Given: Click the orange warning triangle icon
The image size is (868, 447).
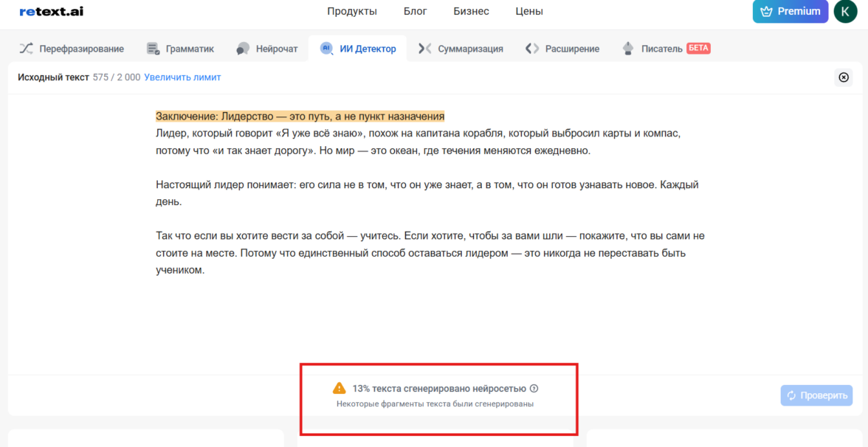Looking at the screenshot, I should pos(339,388).
